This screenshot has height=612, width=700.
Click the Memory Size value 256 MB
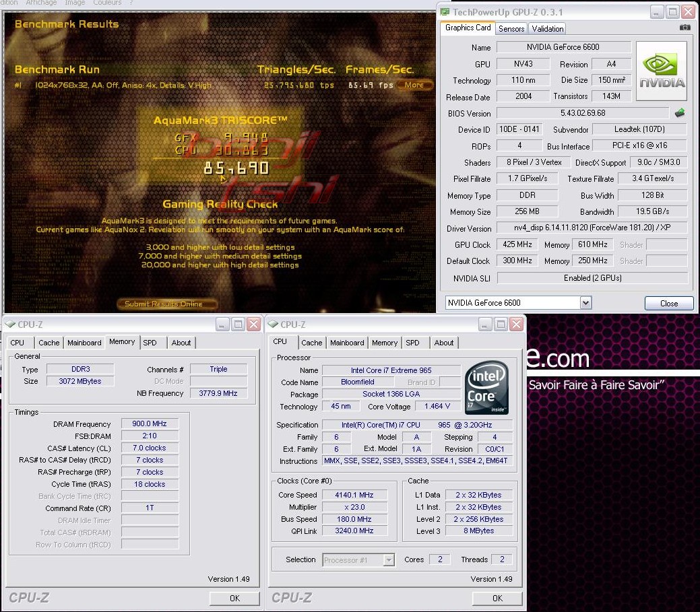click(x=528, y=211)
